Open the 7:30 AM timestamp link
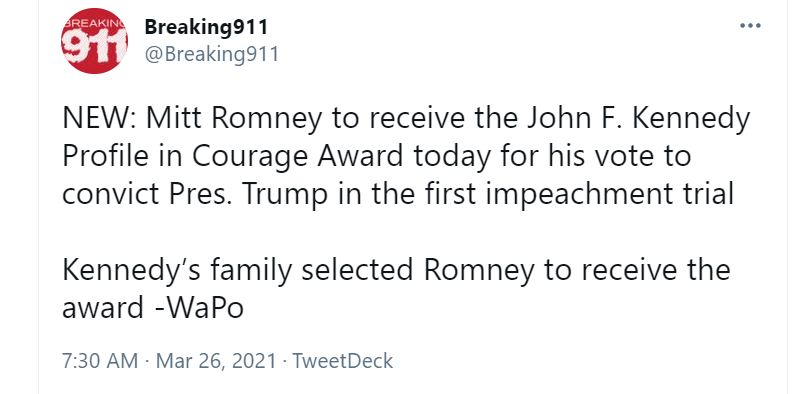802x394 pixels. click(x=100, y=361)
